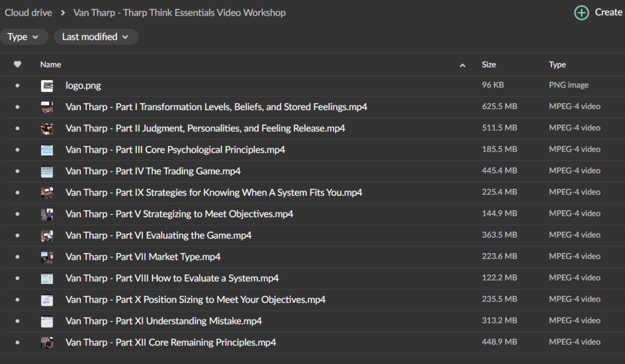Viewport: 625px width, 364px height.
Task: Open the Type filter dropdown
Action: 23,37
